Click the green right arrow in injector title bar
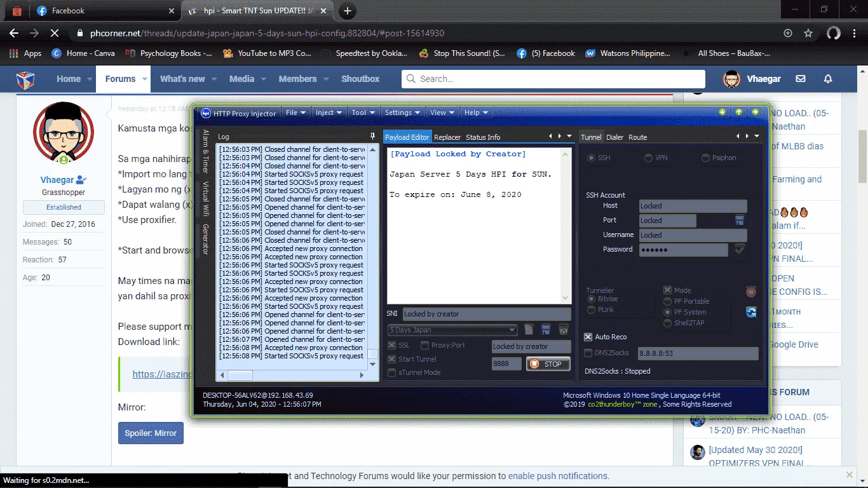This screenshot has width=868, height=488. (756, 112)
